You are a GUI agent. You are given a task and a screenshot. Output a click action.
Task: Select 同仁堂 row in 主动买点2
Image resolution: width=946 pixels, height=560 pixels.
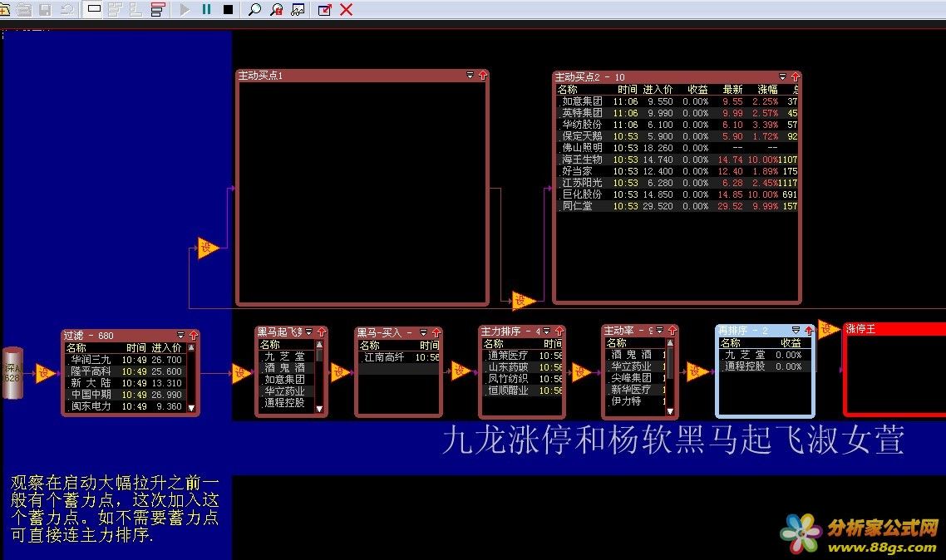pos(677,206)
